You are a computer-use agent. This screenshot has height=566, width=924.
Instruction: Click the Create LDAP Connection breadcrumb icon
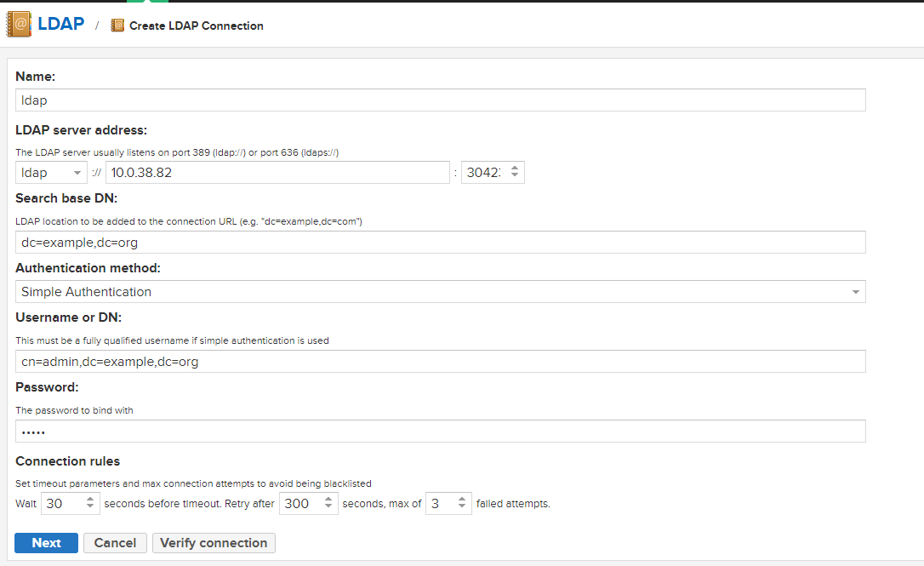coord(117,26)
